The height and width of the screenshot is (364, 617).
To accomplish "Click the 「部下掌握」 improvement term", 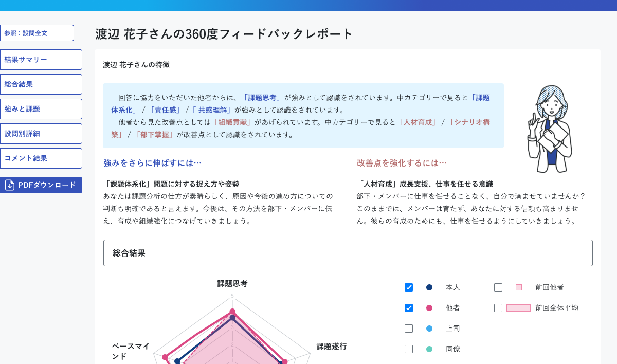I will (x=154, y=135).
